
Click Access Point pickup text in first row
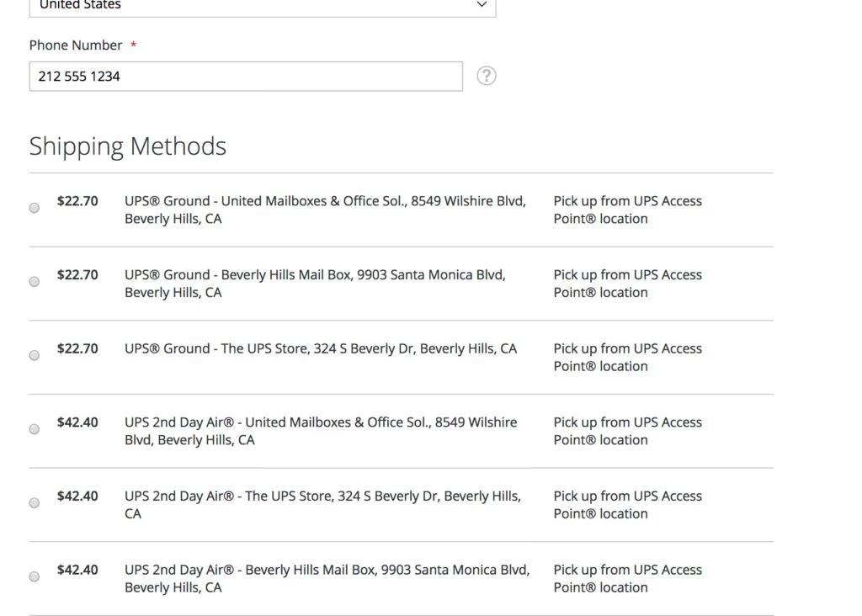click(x=627, y=210)
